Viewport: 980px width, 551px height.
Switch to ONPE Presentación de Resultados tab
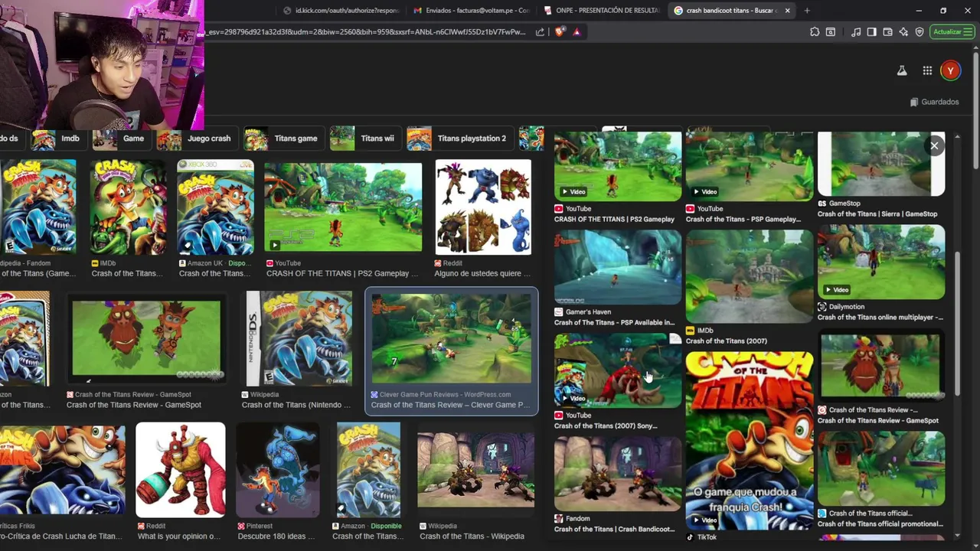602,10
